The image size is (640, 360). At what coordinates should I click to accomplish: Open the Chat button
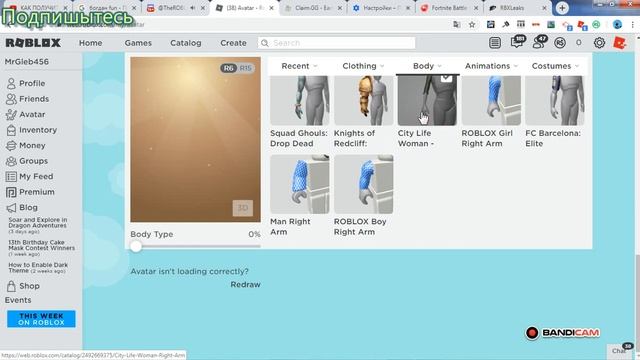[620, 350]
